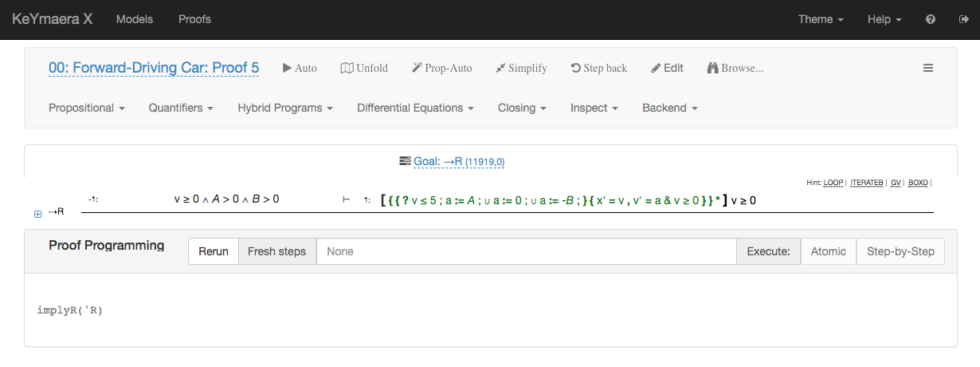
Task: Expand the Propositional dropdown menu
Action: click(87, 108)
